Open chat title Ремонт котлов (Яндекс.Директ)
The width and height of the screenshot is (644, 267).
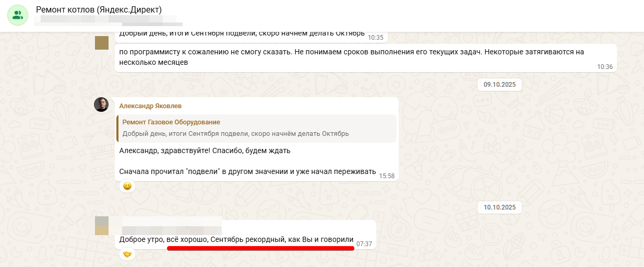[99, 10]
